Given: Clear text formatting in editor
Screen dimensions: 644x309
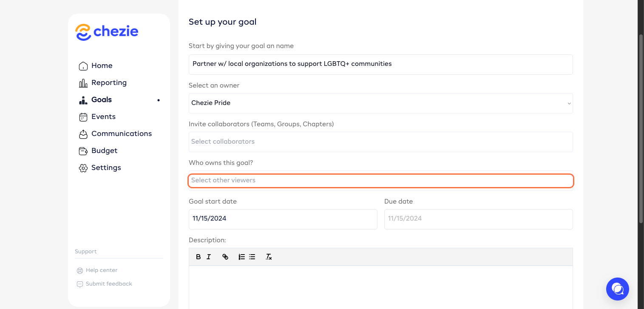Looking at the screenshot, I should (269, 257).
